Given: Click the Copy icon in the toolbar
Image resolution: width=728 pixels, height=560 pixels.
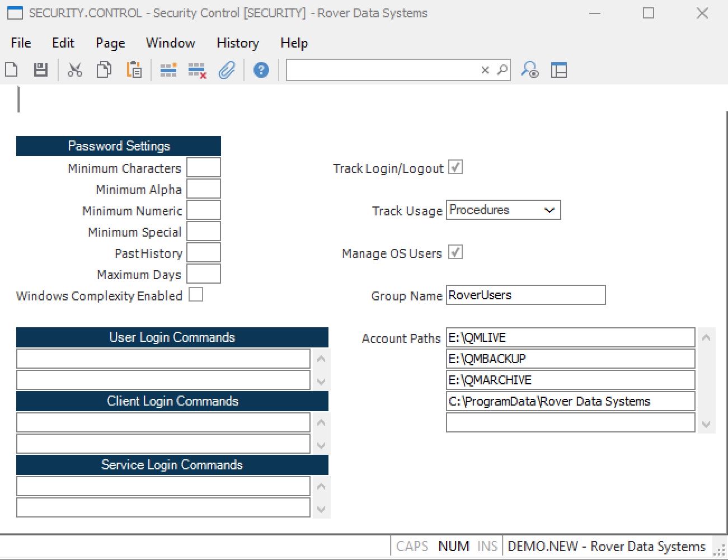Looking at the screenshot, I should coord(104,70).
